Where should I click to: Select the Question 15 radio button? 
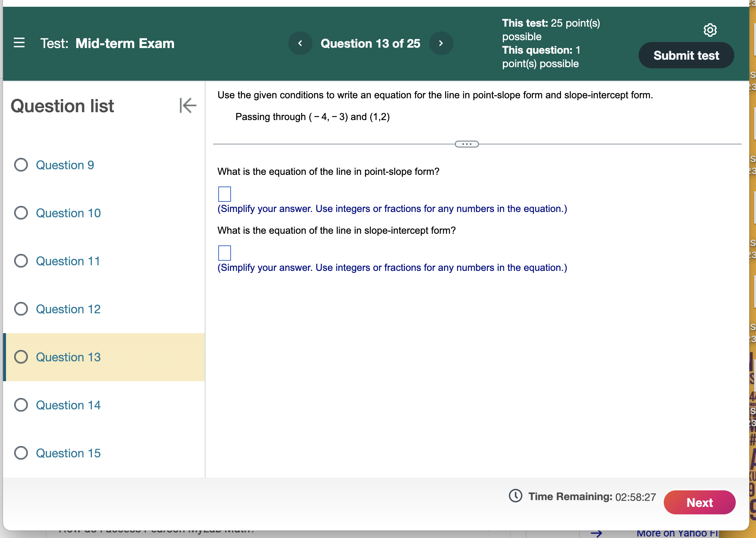click(21, 453)
